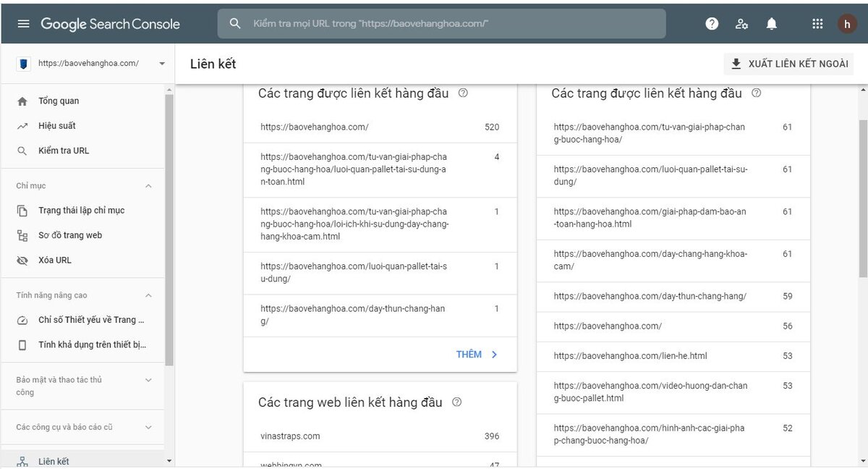Go to 'Tổng quan' overview page
The width and height of the screenshot is (868, 469).
tap(59, 101)
